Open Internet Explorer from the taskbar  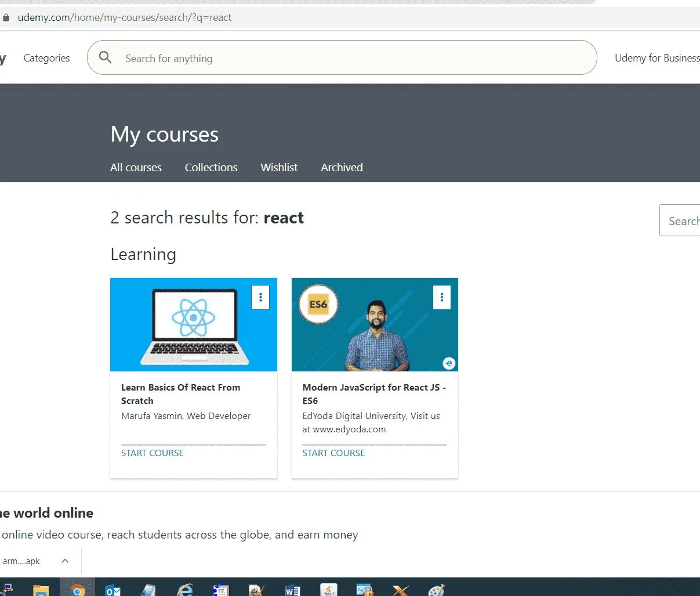coord(184,590)
